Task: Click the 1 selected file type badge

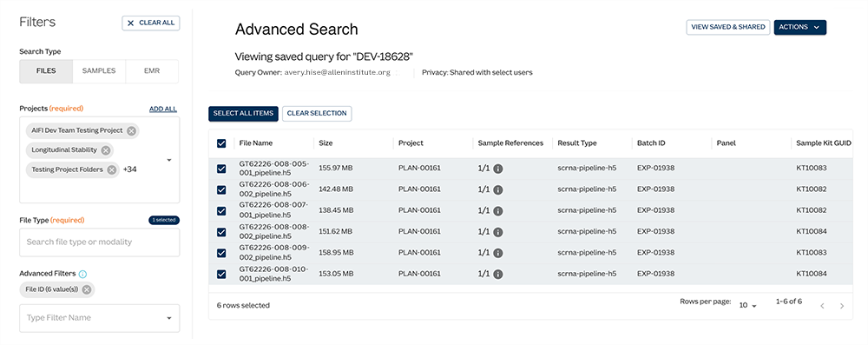Action: [x=164, y=220]
